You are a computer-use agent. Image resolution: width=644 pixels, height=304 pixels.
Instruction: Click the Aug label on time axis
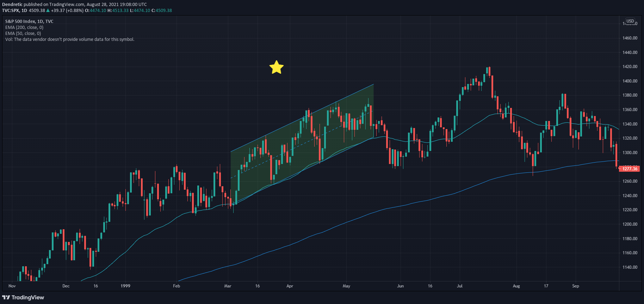(x=516, y=286)
